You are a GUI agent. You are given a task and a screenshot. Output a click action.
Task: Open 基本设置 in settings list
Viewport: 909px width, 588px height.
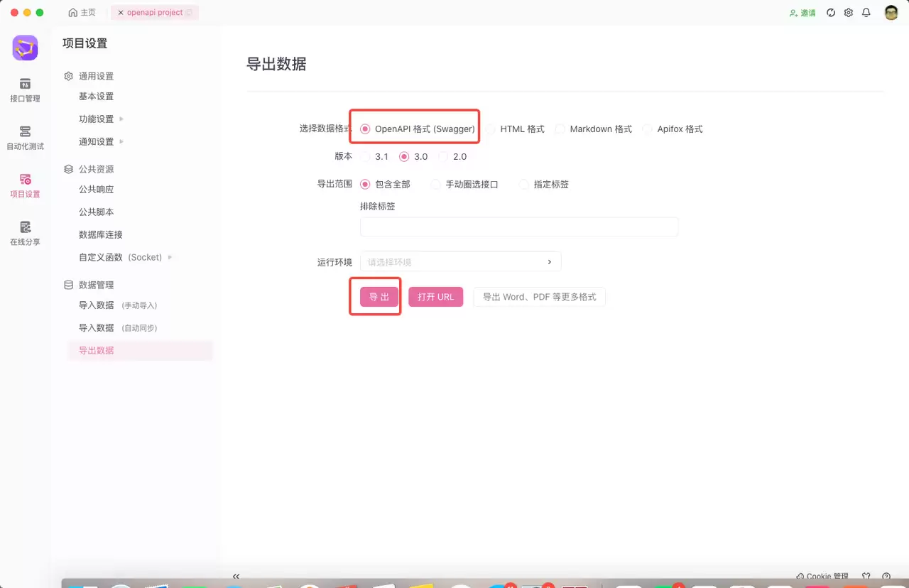(96, 97)
